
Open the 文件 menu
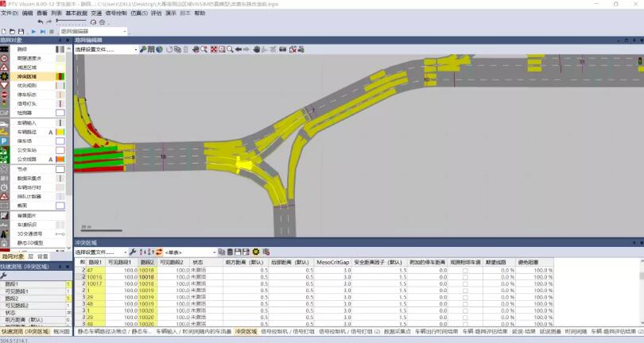tap(10, 13)
